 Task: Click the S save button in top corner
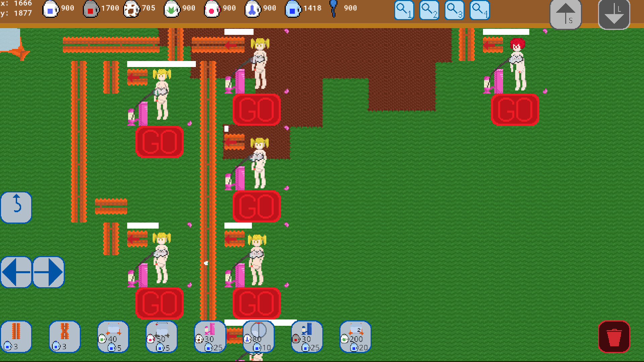coord(565,14)
